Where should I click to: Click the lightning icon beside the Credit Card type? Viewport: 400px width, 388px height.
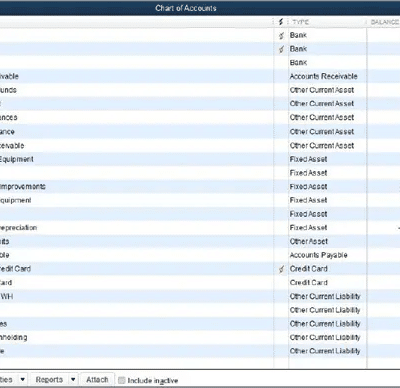click(281, 269)
